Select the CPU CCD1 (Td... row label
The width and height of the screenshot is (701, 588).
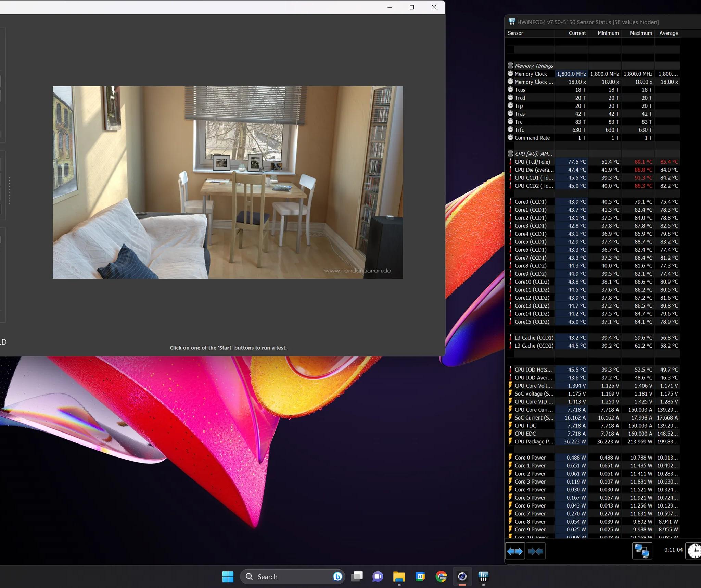[x=534, y=178]
